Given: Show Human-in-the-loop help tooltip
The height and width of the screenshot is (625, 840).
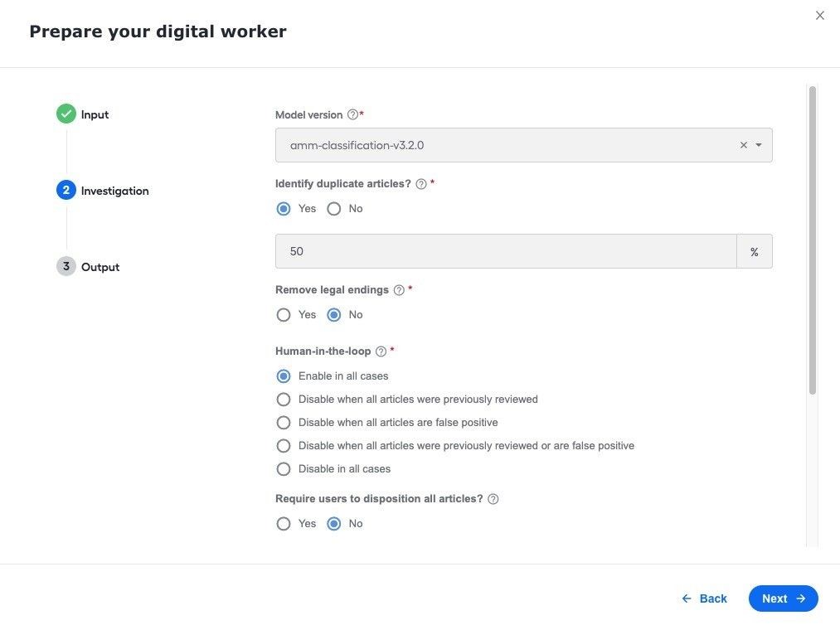Looking at the screenshot, I should tap(381, 351).
